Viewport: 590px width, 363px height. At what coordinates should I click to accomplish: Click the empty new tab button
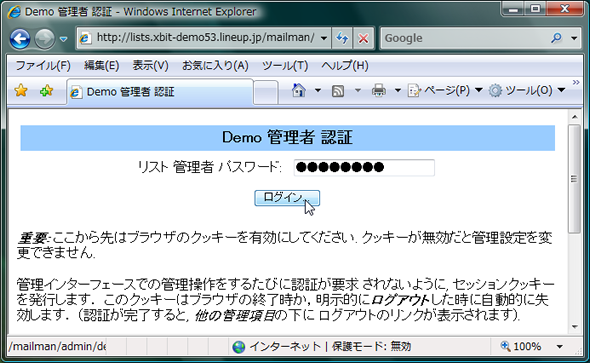point(266,92)
